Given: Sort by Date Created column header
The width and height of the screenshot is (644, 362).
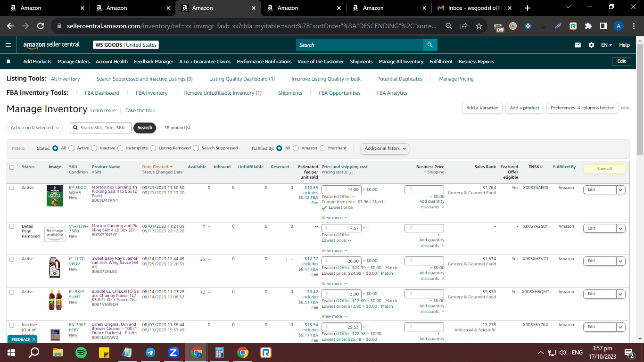Looking at the screenshot, I should pyautogui.click(x=157, y=167).
